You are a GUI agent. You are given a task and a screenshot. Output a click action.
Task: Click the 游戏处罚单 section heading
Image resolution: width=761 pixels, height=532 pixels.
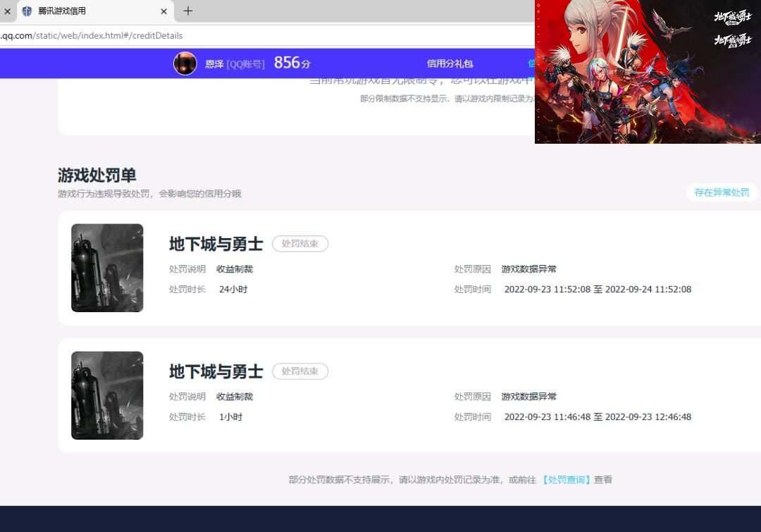point(97,175)
